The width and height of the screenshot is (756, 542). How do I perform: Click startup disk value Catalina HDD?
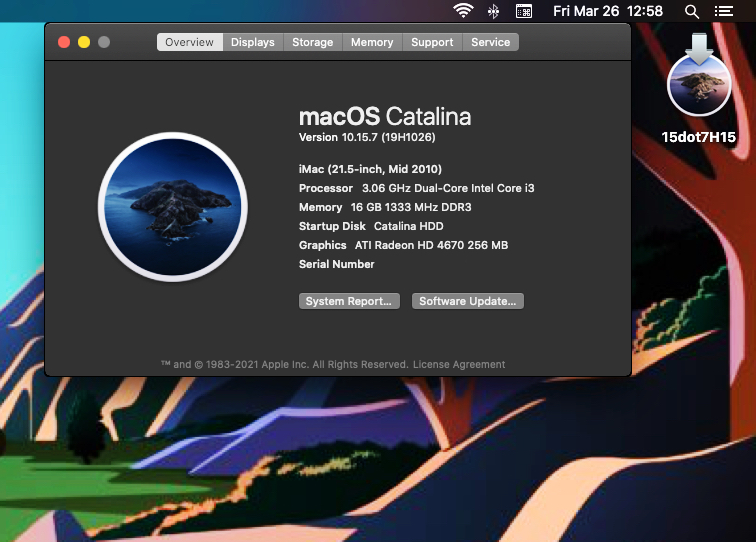pyautogui.click(x=408, y=226)
